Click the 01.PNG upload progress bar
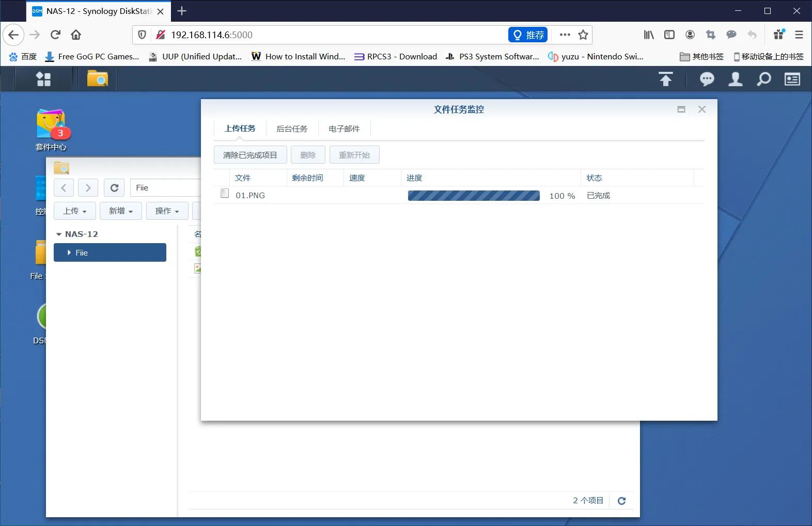 (474, 196)
